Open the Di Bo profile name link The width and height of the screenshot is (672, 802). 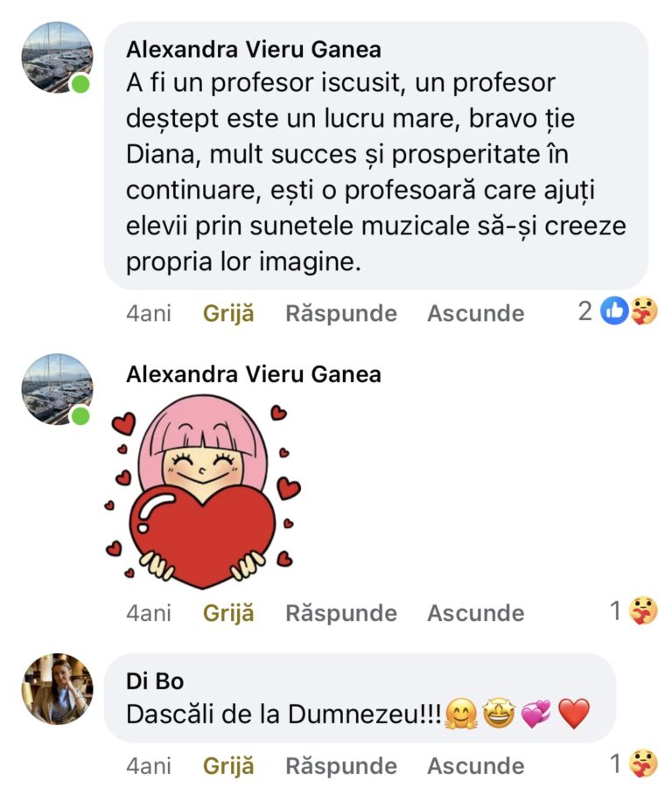[x=155, y=681]
